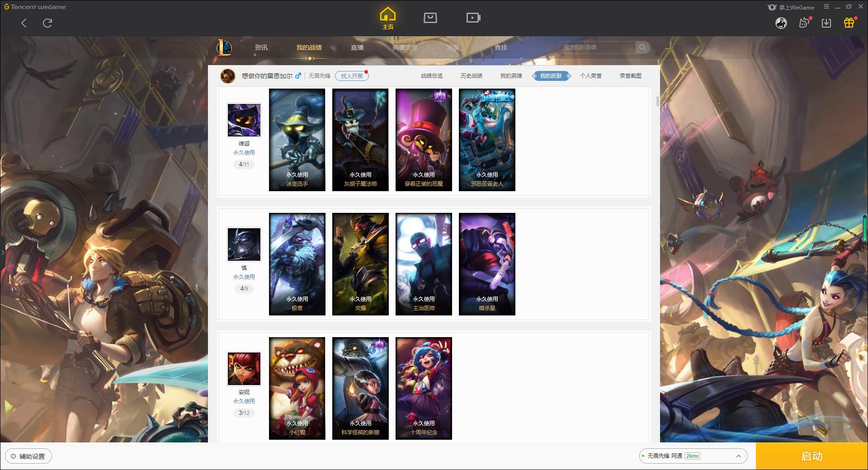This screenshot has width=868, height=470.
Task: Open the 极寒 skin card
Action: 297,264
